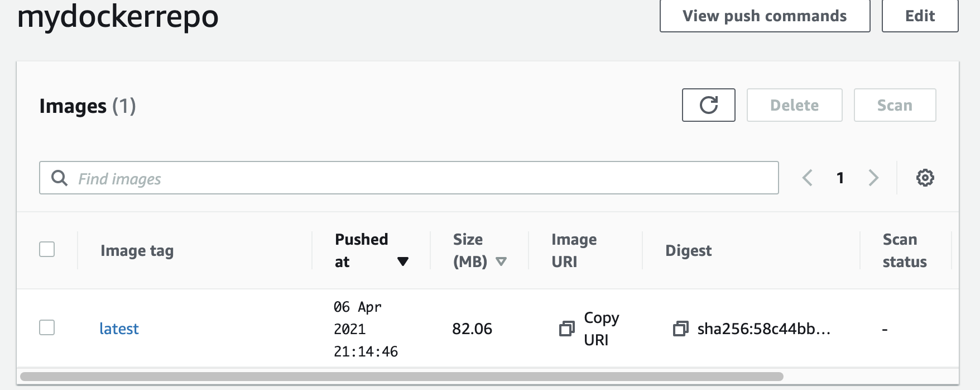Click the Edit repository button

920,16
